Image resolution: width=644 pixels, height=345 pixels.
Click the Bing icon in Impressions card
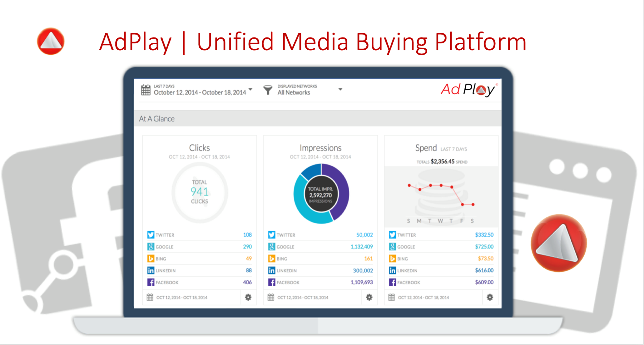(x=272, y=259)
